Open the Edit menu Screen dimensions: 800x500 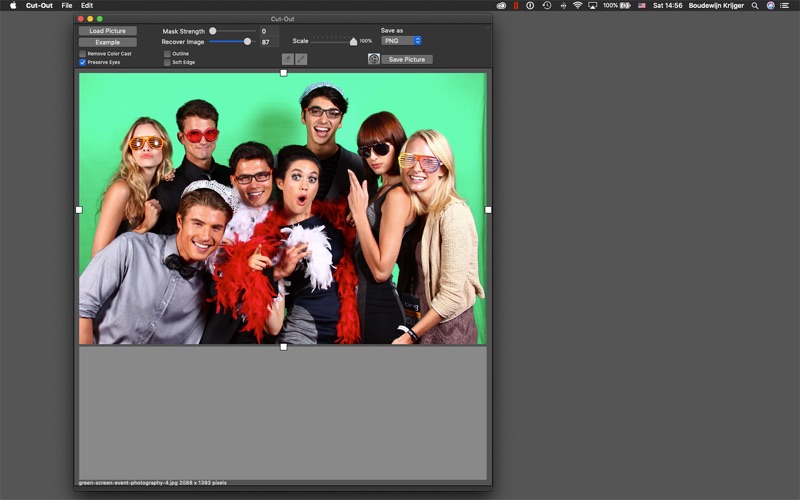pos(87,5)
